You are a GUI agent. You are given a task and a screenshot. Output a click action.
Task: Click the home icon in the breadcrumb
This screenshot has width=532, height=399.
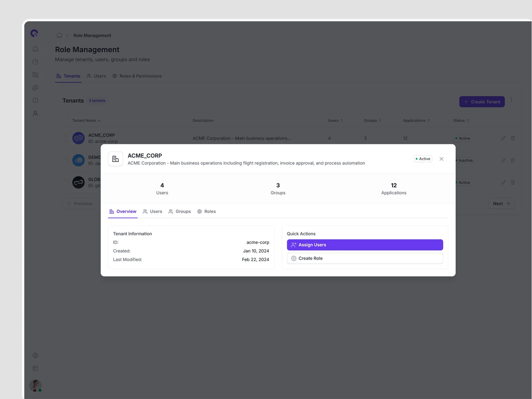click(59, 35)
